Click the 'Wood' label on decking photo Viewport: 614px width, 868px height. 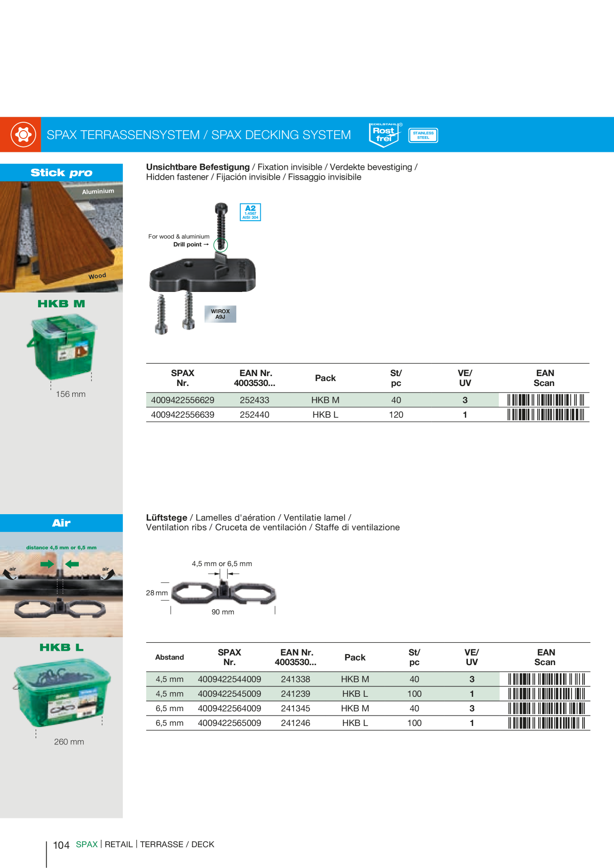click(98, 276)
